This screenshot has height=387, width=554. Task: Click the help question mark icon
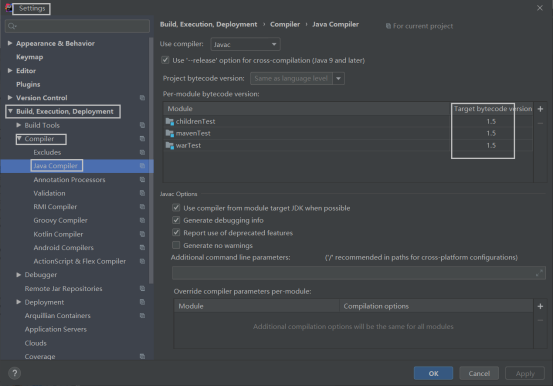click(x=14, y=373)
